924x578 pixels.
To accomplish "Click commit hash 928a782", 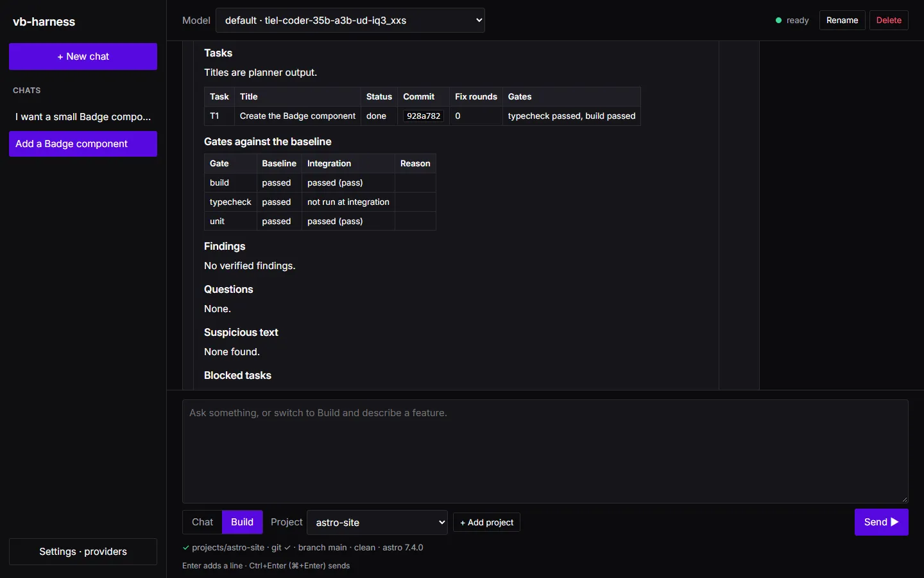I will [x=424, y=116].
